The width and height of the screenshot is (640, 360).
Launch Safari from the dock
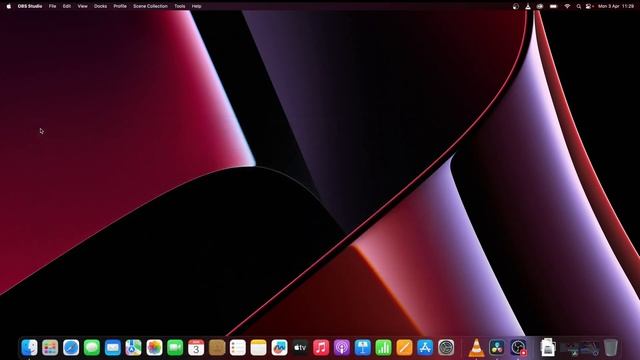tap(71, 348)
